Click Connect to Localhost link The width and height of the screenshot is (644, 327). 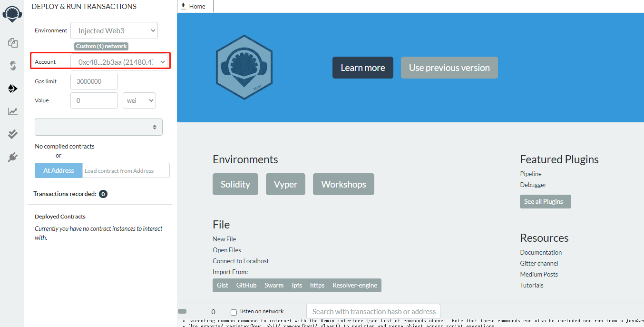pyautogui.click(x=241, y=261)
